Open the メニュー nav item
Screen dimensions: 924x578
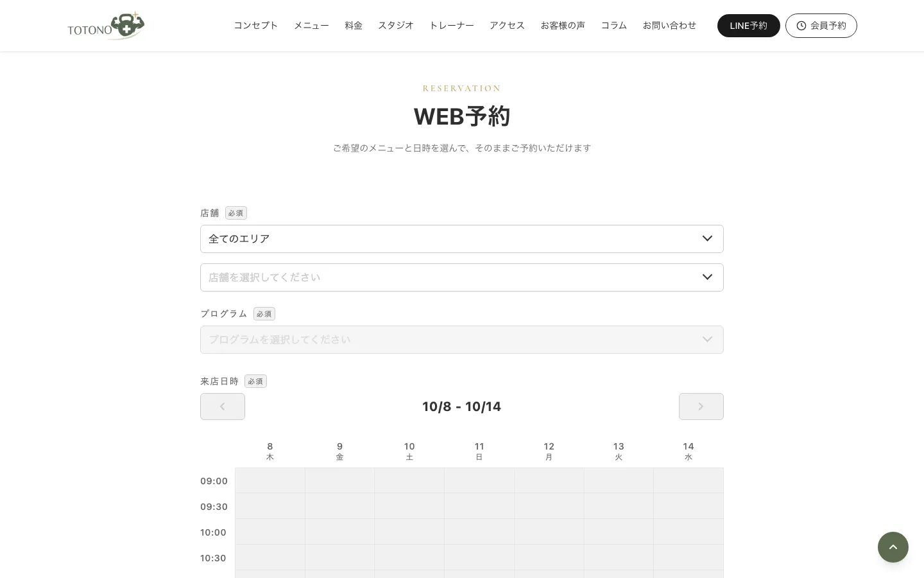click(312, 26)
